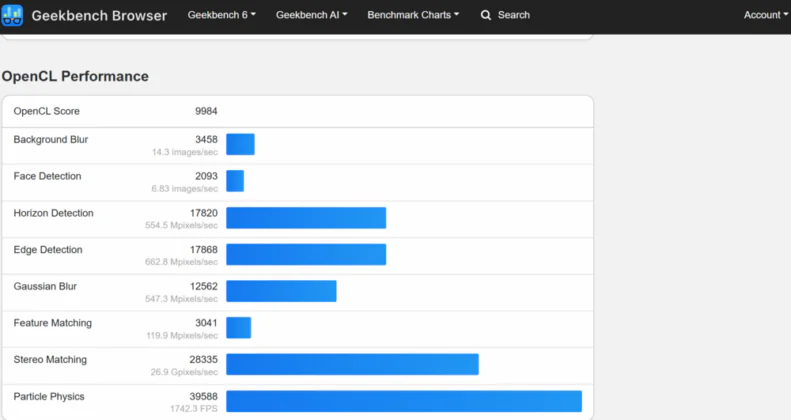Viewport: 791px width, 420px height.
Task: Click the Particle Physics score bar
Action: pyautogui.click(x=404, y=401)
